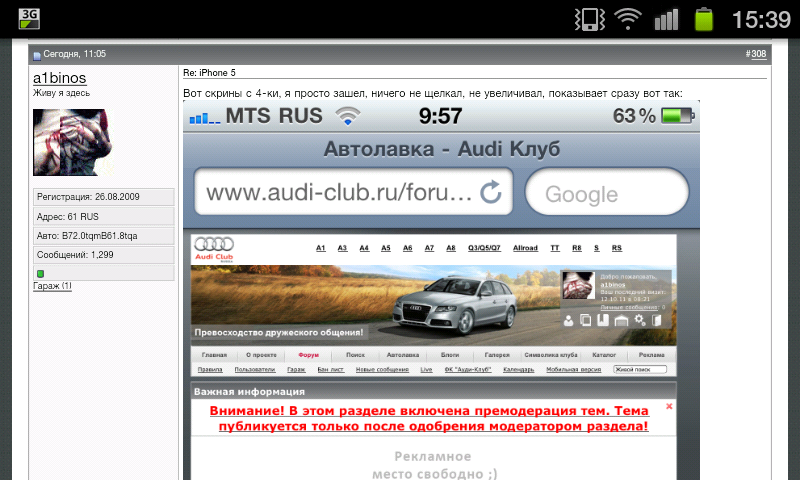
Task: Tap the 3G network indicator in status bar
Action: pos(29,19)
